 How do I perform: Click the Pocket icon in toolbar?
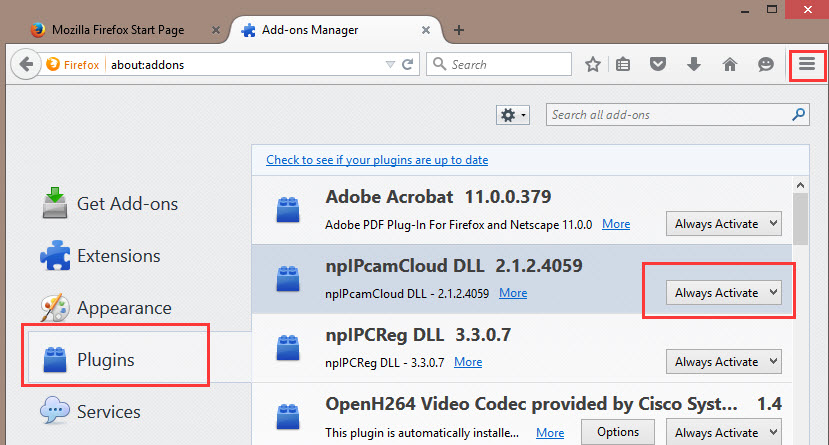pos(657,65)
